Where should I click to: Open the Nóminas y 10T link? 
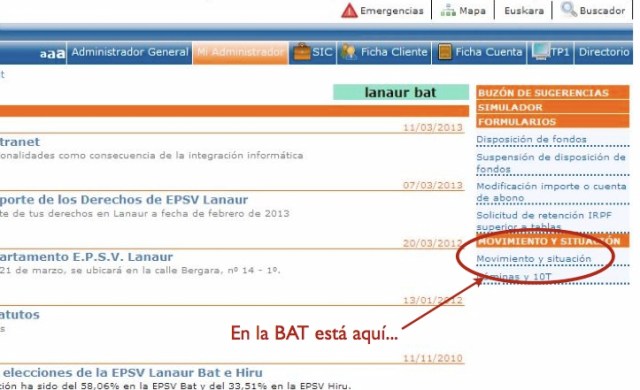pyautogui.click(x=514, y=277)
